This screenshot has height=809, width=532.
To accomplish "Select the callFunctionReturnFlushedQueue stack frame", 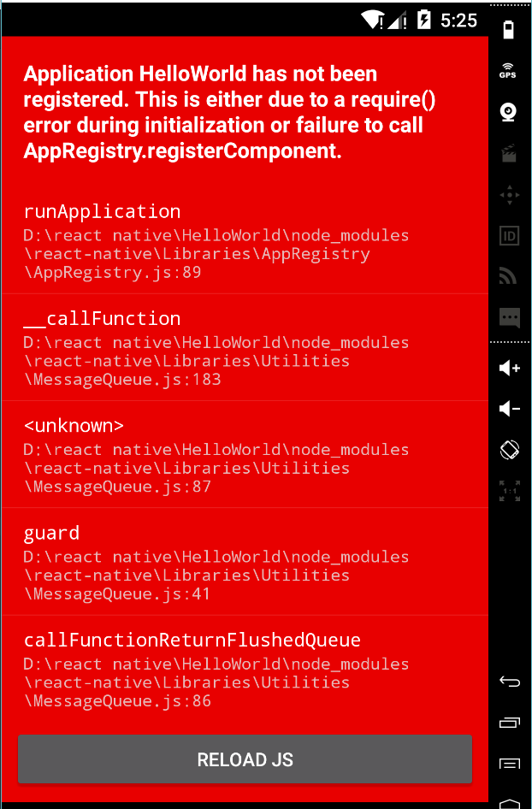I will 245,670.
